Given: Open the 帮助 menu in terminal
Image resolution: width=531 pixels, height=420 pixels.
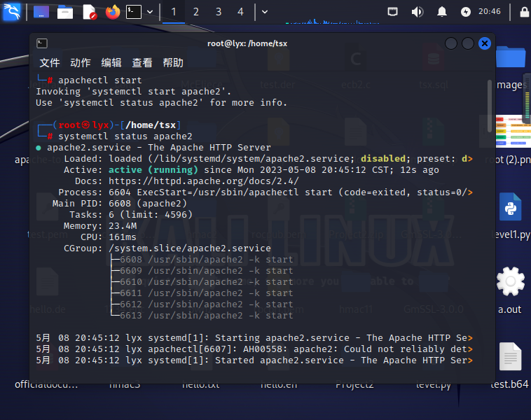Looking at the screenshot, I should click(x=173, y=62).
